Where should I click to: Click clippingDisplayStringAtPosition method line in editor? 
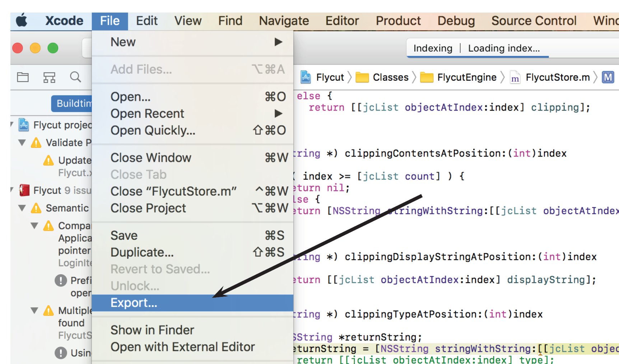click(x=445, y=257)
